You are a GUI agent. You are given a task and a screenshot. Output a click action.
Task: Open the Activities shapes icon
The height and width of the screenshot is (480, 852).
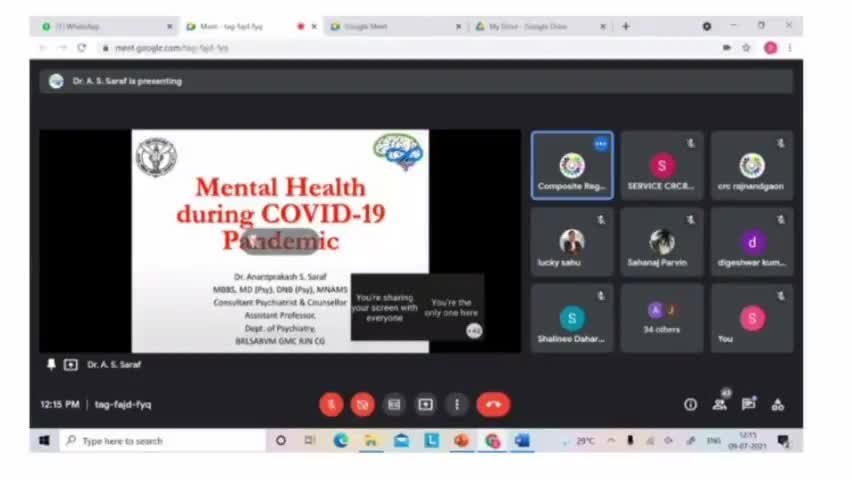778,404
